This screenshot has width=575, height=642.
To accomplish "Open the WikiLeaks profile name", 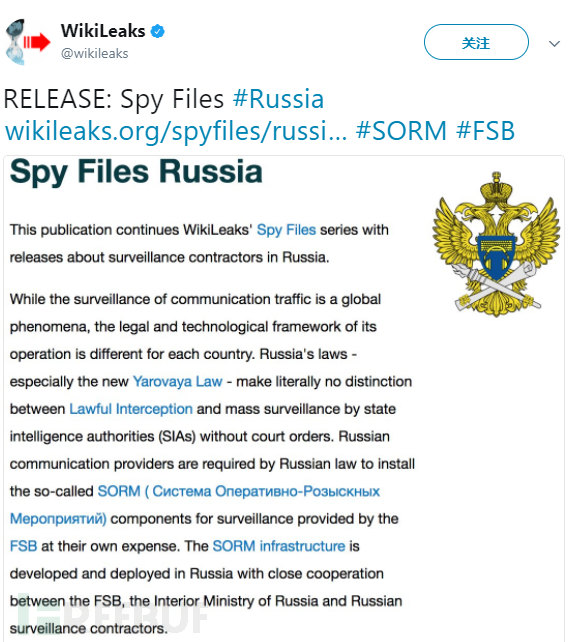I will click(103, 31).
